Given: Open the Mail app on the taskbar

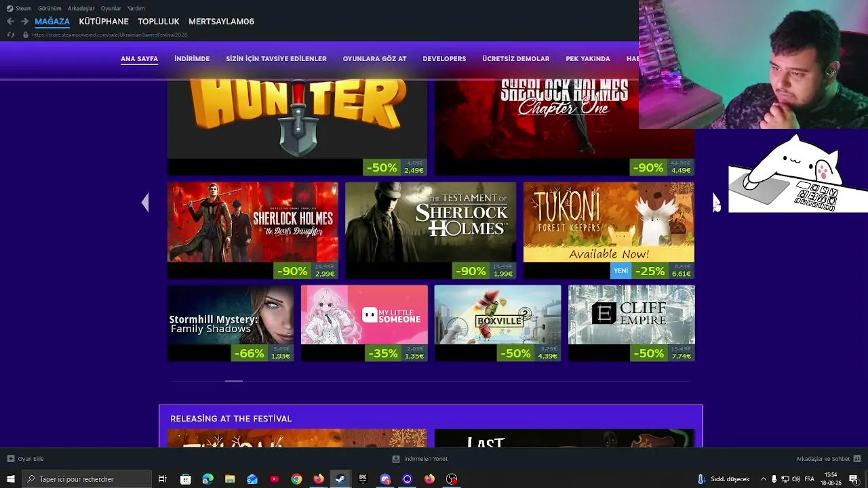Looking at the screenshot, I should pos(252,479).
